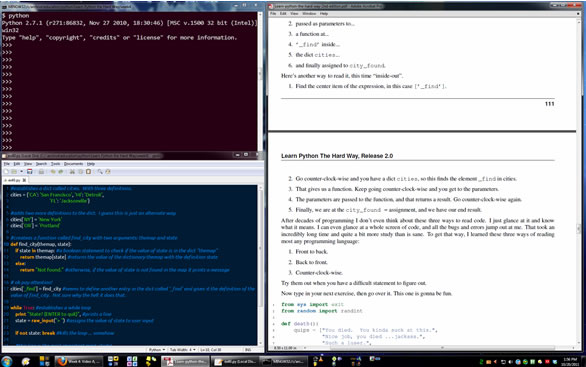Switch to the MINGW32 terminal taskbar button
Viewport: 586px width, 367px height.
[283, 361]
